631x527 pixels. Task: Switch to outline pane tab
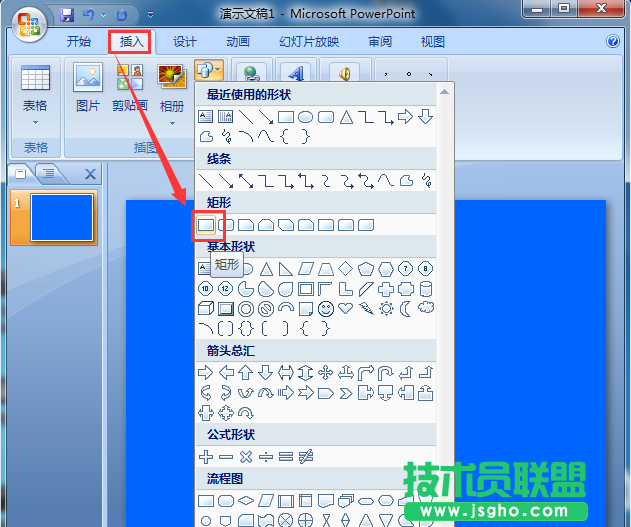point(49,173)
